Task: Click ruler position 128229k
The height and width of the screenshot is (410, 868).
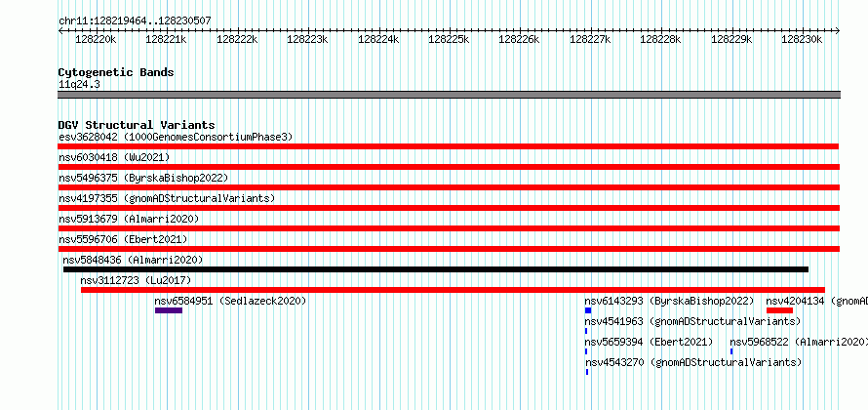Action: tap(731, 39)
